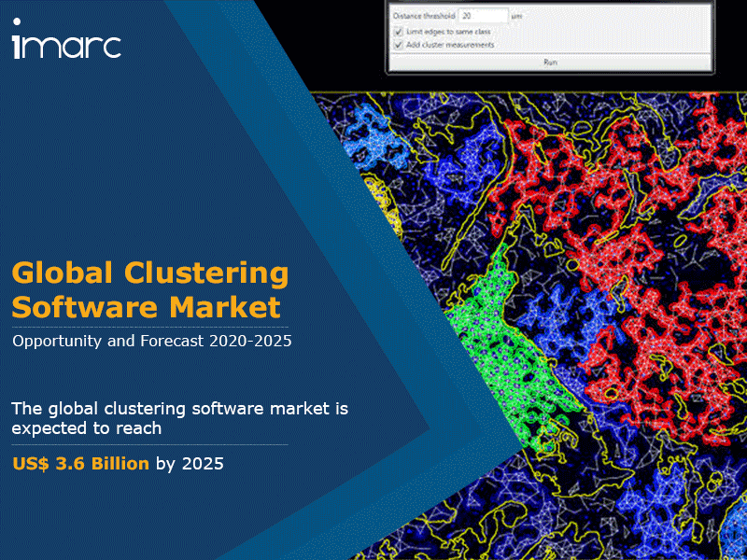747x560 pixels.
Task: Click the Opportunity and Forecast 2020-2025 subtitle
Action: 152,342
